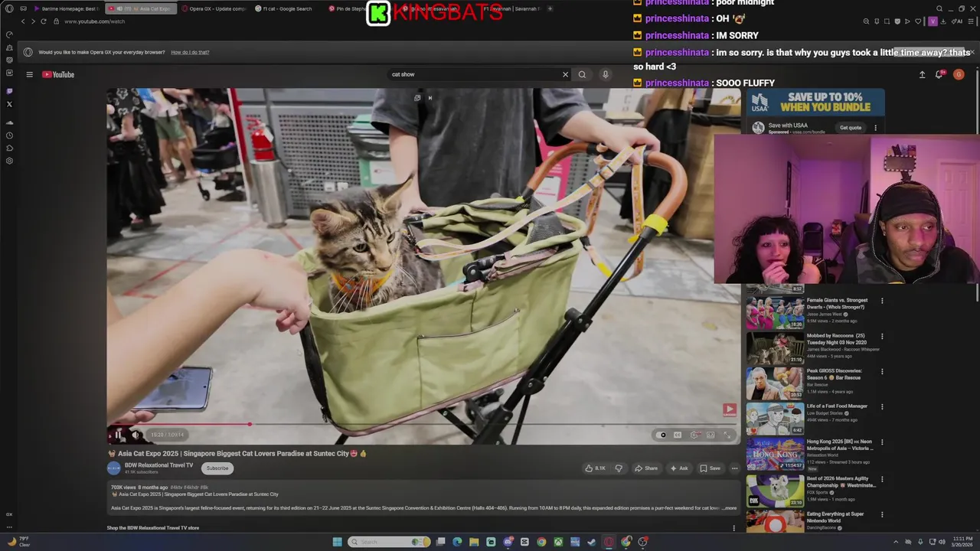Screen dimensions: 980x551
Task: Enter fullscreen on the video player
Action: (x=727, y=435)
